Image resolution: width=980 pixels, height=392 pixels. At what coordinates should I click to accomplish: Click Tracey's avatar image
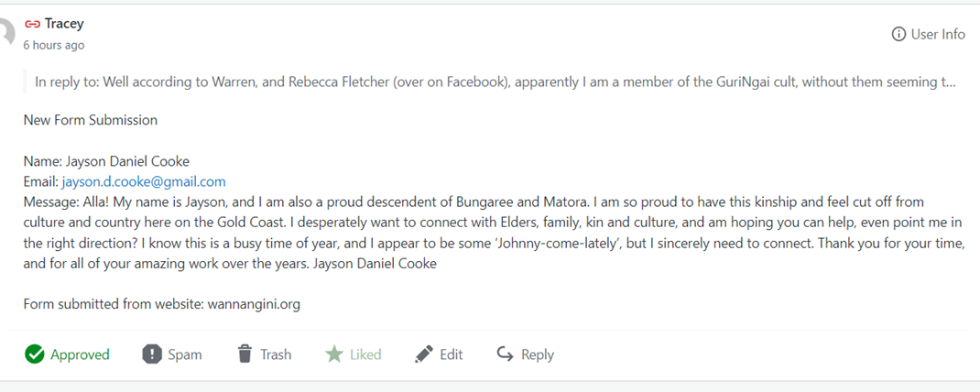coord(6,34)
